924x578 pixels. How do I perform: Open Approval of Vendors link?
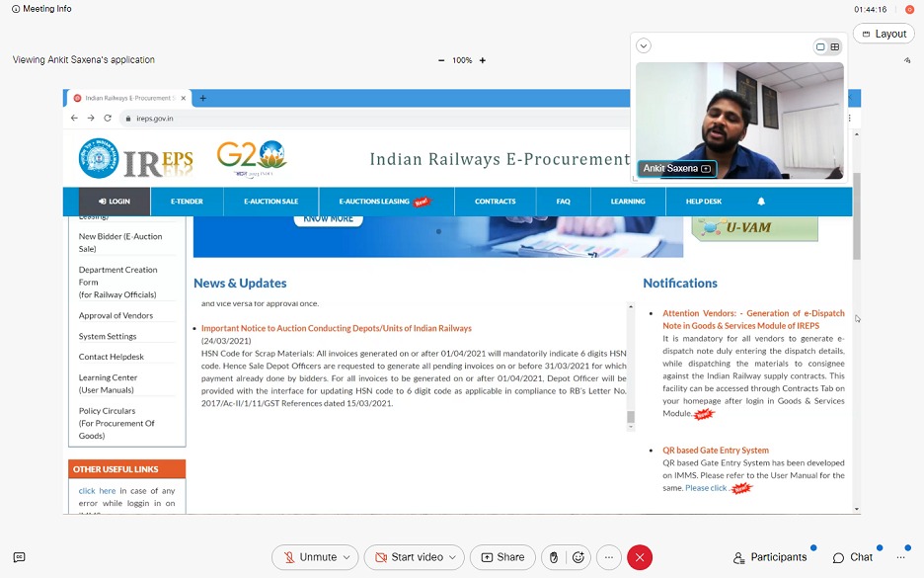pos(115,315)
